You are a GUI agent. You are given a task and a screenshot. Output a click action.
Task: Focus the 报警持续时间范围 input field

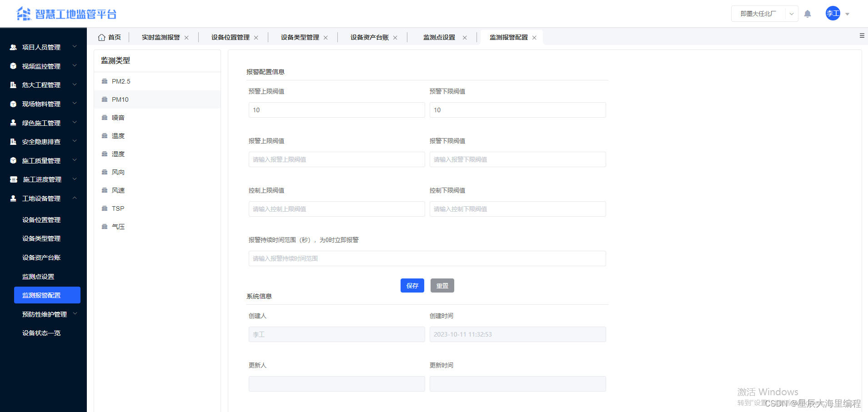(427, 258)
